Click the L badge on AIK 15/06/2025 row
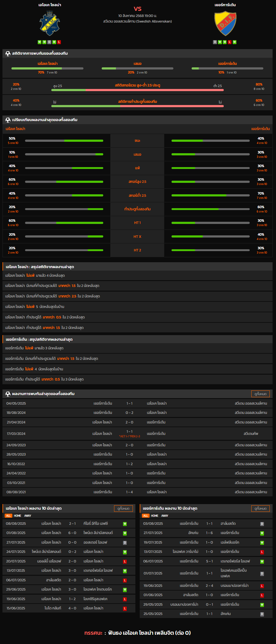276x644 pixels. [x=125, y=608]
